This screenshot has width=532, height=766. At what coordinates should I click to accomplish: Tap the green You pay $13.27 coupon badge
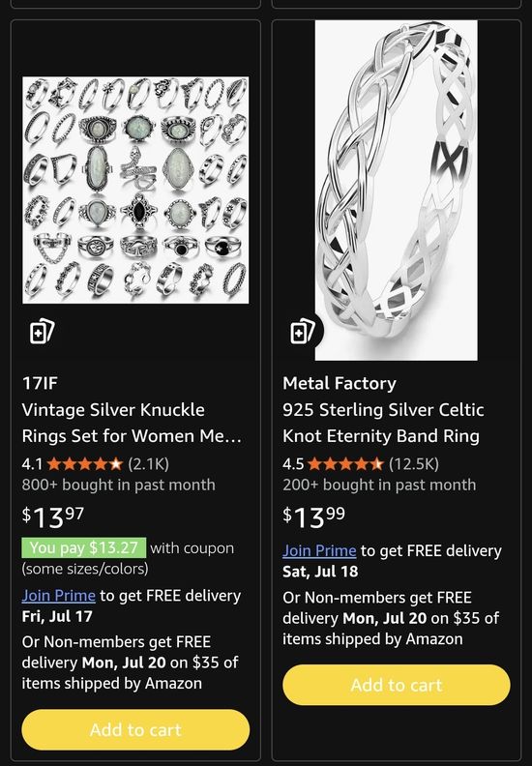(83, 547)
